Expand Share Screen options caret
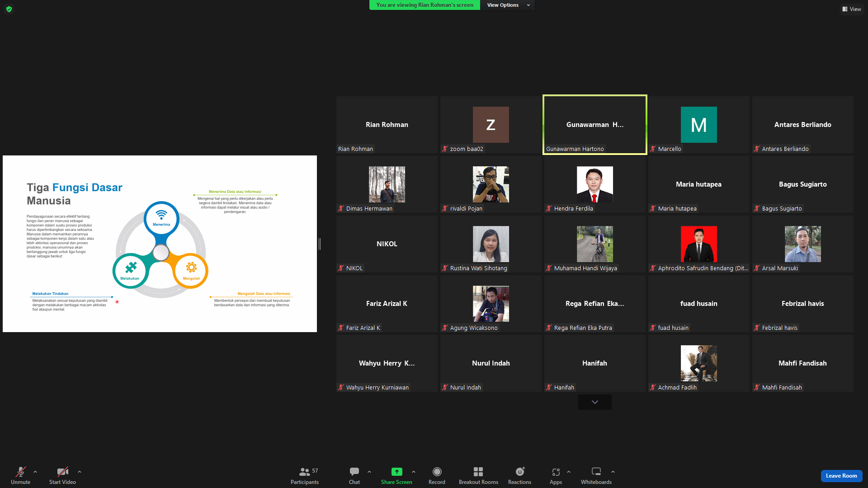 click(x=414, y=472)
